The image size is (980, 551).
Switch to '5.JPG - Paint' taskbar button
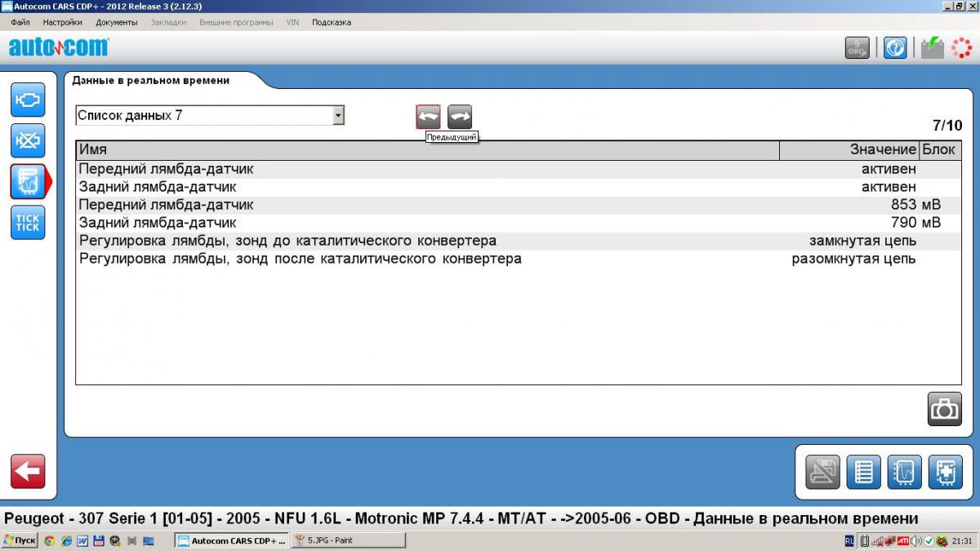349,540
